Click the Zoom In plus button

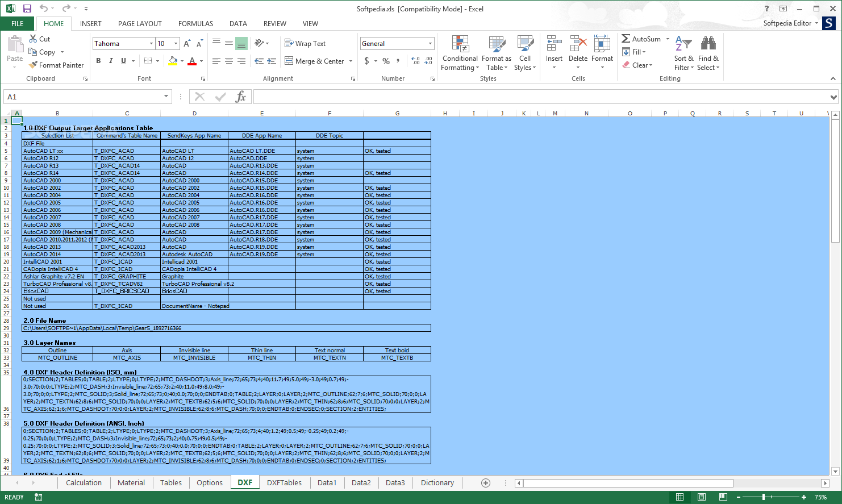click(x=804, y=497)
